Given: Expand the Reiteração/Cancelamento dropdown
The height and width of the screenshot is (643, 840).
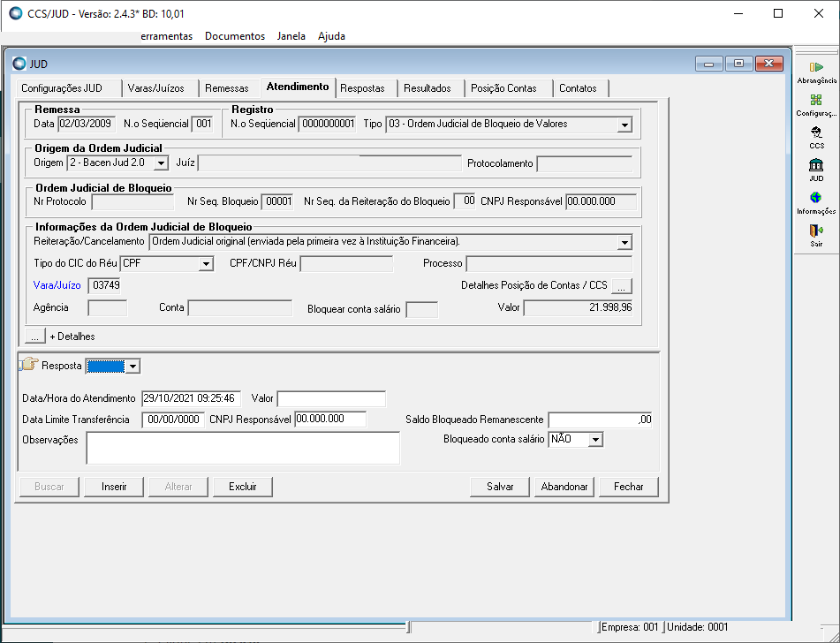Looking at the screenshot, I should [624, 242].
